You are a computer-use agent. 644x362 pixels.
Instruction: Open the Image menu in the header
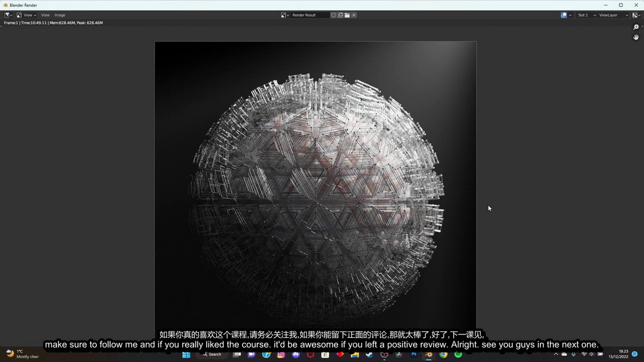coord(60,15)
